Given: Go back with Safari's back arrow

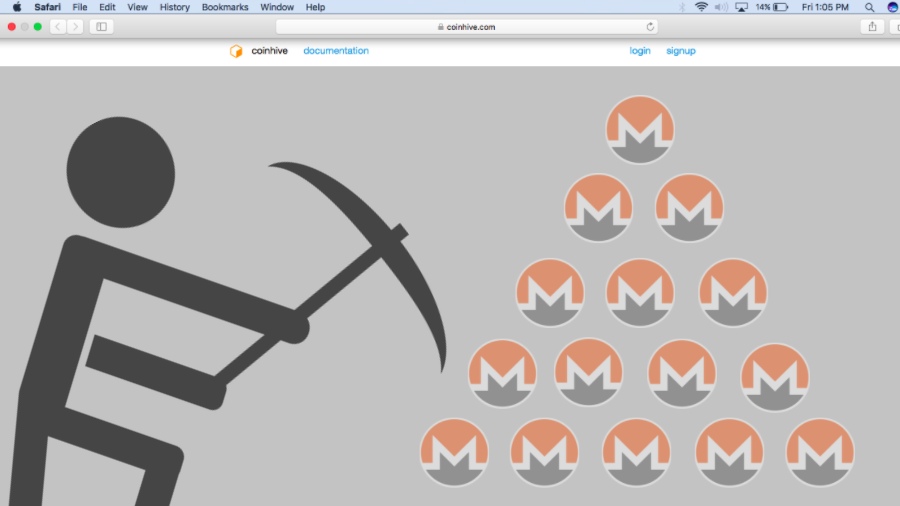Looking at the screenshot, I should point(57,27).
